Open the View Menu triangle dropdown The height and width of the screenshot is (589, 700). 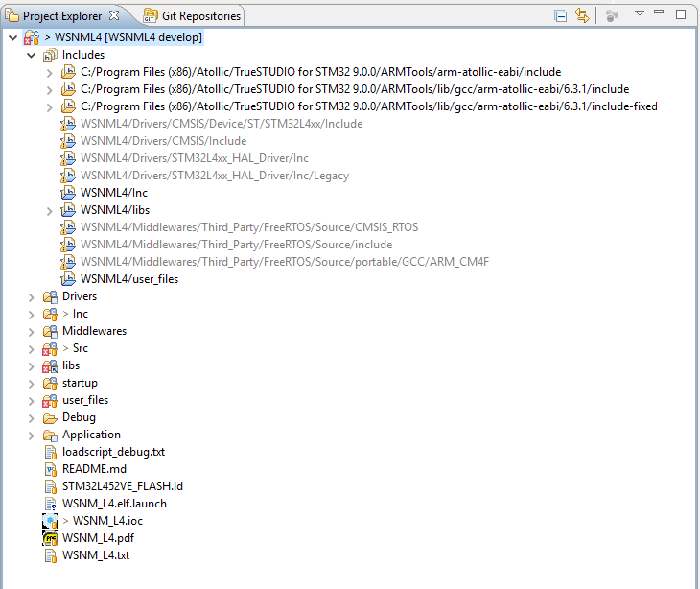[640, 13]
